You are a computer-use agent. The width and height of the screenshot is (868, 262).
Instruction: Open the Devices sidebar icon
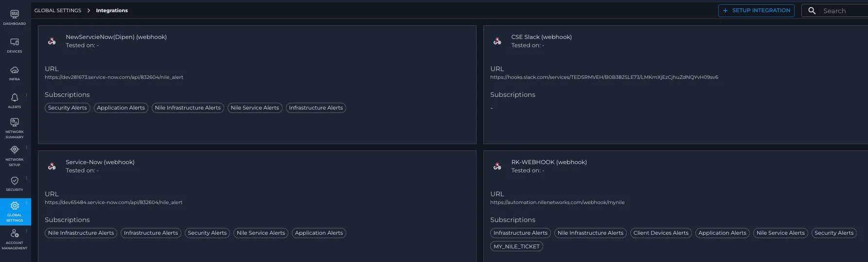15,42
